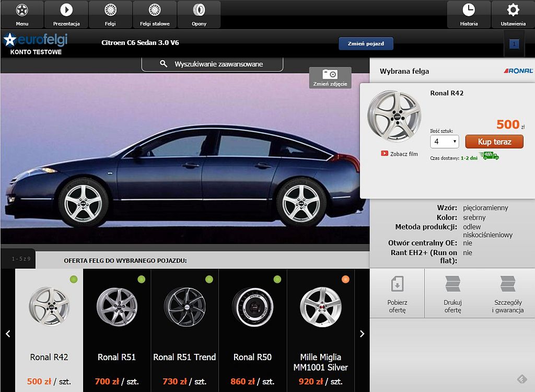
Task: Click the green availability dot on Ronal R51
Action: (x=141, y=279)
